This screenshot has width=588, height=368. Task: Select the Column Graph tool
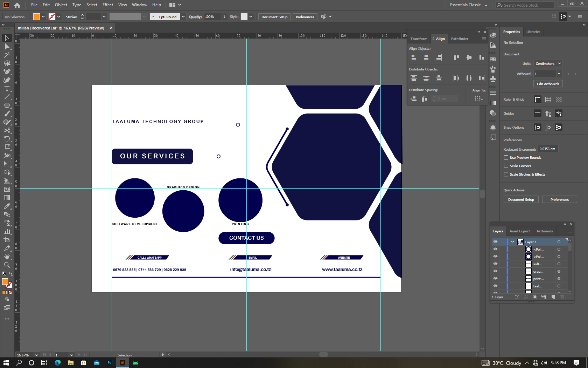point(7,231)
